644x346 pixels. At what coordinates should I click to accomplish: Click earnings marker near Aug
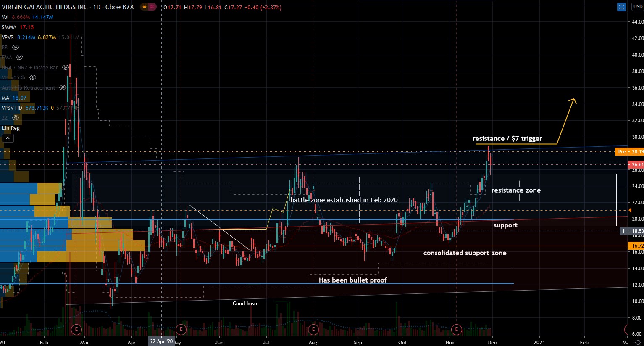[313, 329]
